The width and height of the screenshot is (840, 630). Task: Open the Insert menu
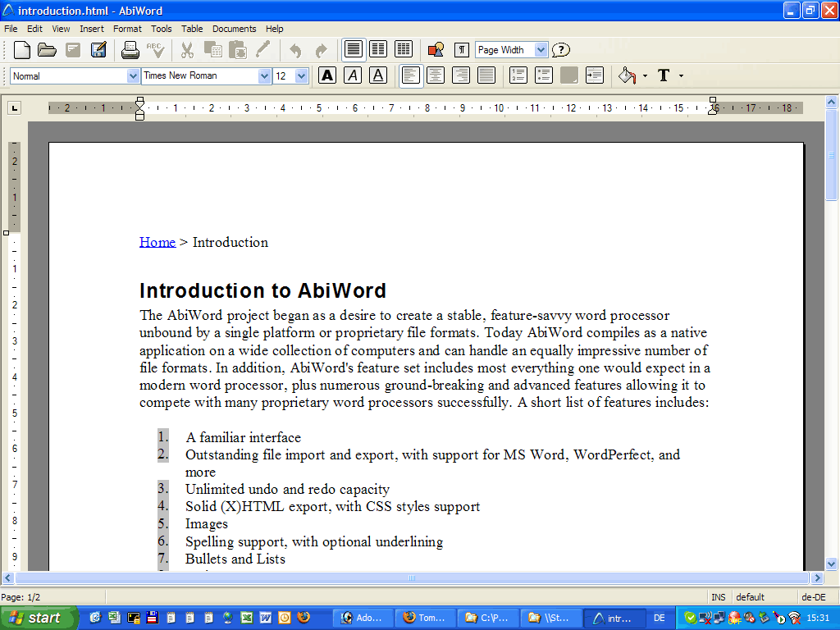[x=92, y=29]
